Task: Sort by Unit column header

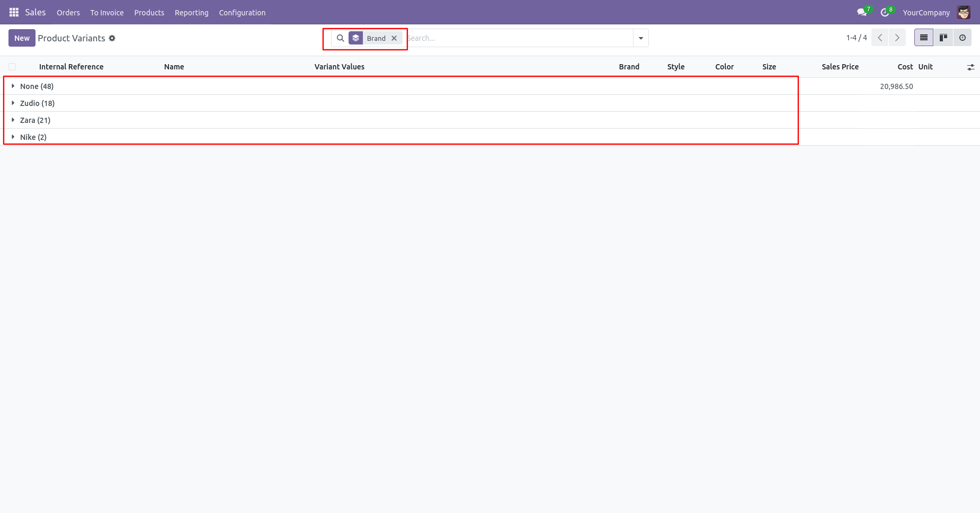Action: [x=925, y=67]
